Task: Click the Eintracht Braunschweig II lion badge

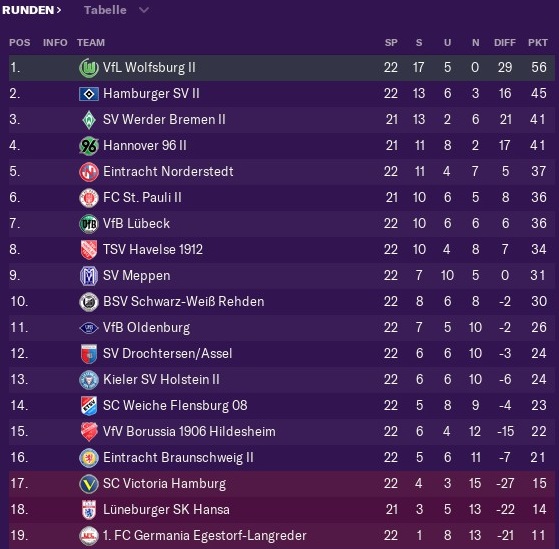Action: [89, 458]
